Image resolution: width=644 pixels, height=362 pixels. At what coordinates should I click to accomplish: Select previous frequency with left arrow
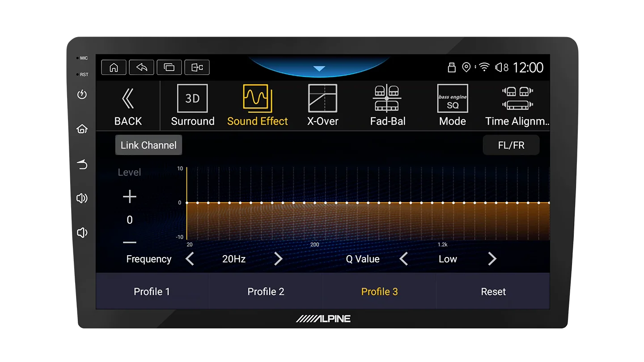(x=190, y=259)
